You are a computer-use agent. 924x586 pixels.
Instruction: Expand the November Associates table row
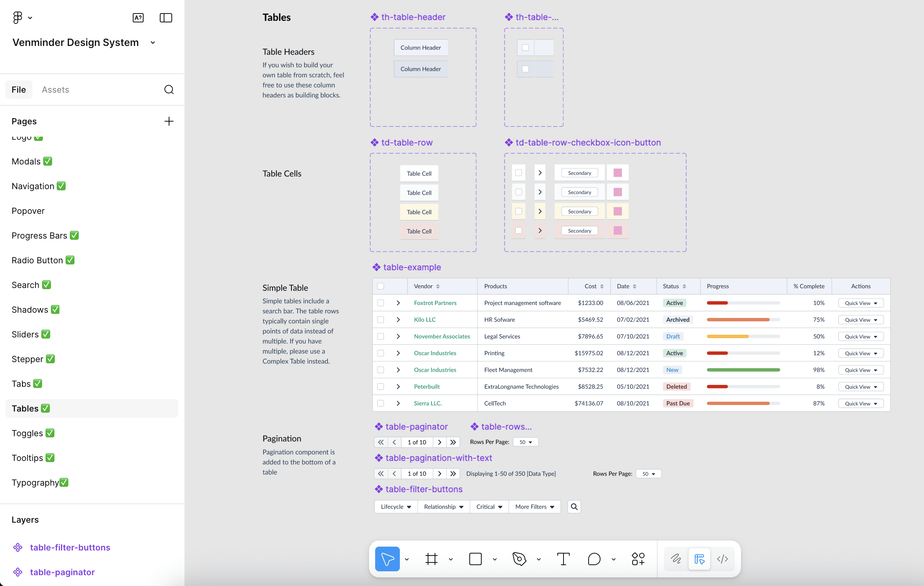[398, 336]
